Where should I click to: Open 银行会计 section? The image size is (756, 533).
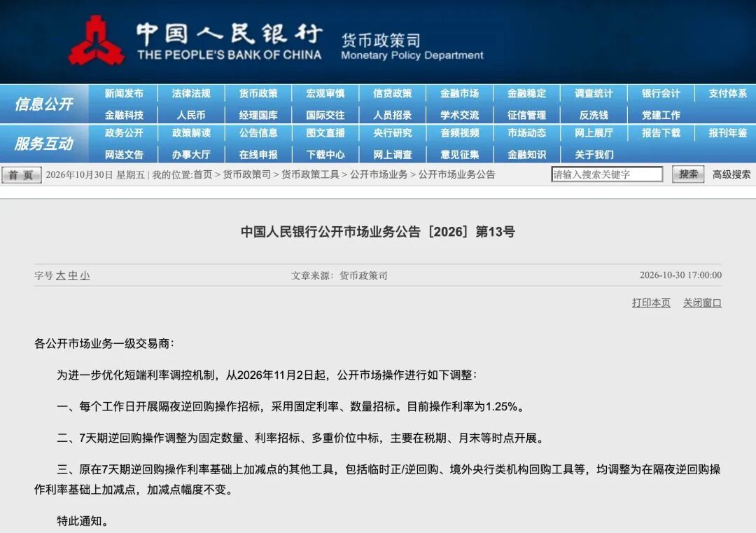pyautogui.click(x=661, y=94)
